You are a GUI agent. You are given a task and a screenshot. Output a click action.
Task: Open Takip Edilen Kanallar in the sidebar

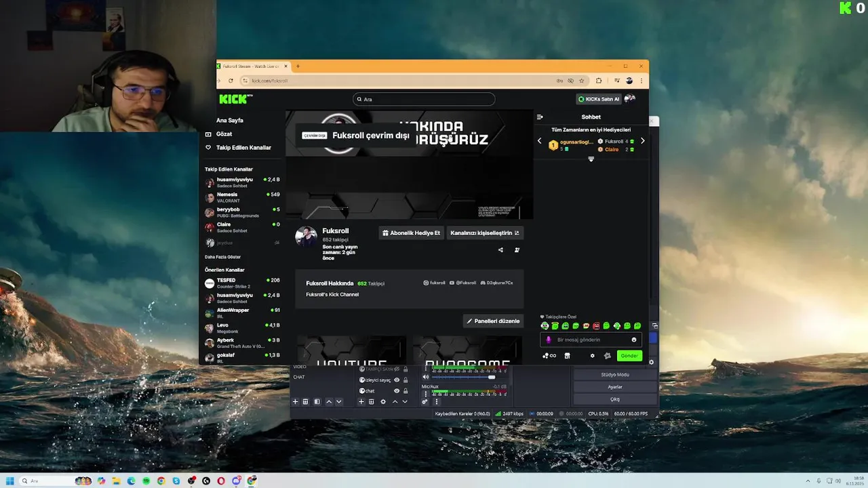[x=243, y=148]
